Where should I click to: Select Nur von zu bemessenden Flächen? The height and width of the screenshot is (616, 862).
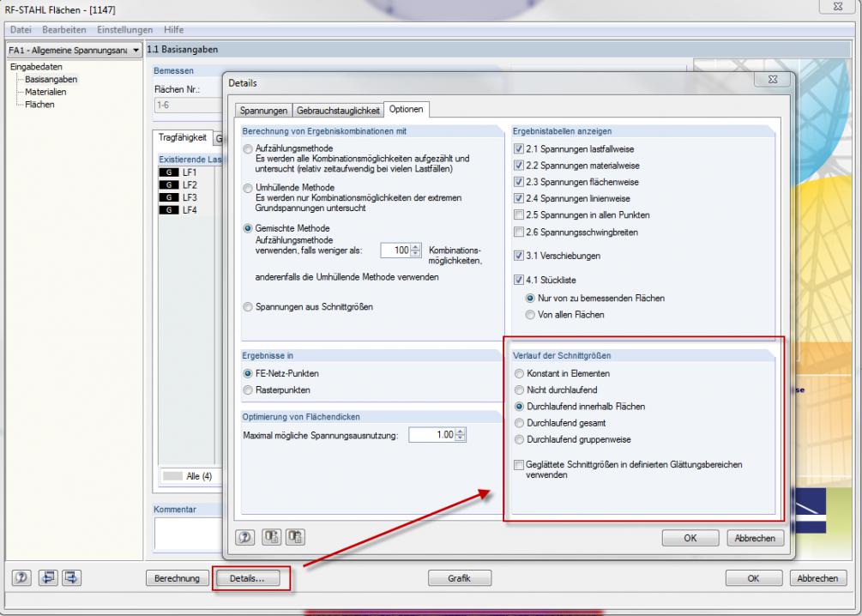(530, 298)
